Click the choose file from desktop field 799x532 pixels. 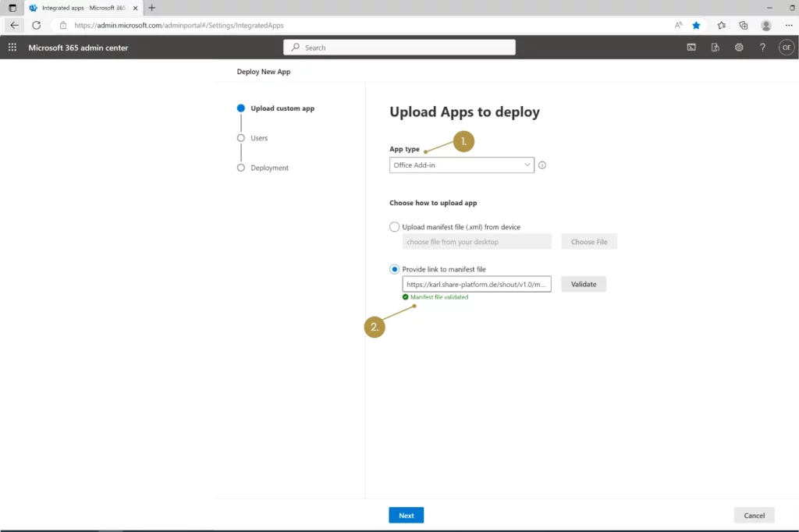point(477,242)
